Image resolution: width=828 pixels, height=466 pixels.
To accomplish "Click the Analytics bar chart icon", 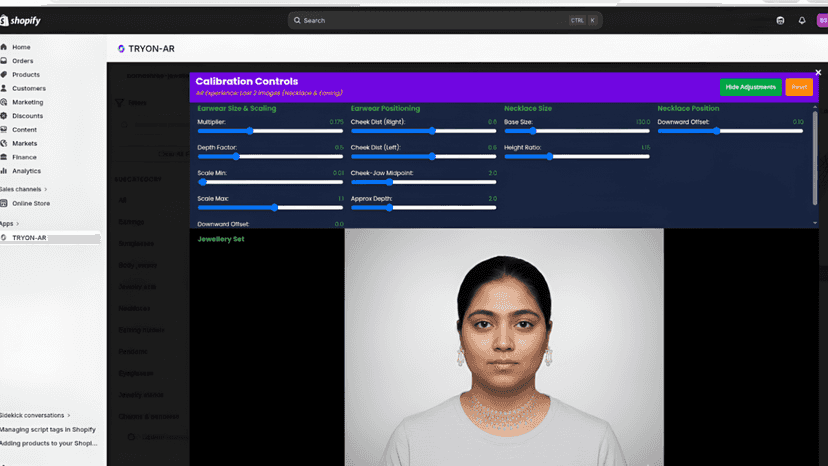I will (4, 171).
